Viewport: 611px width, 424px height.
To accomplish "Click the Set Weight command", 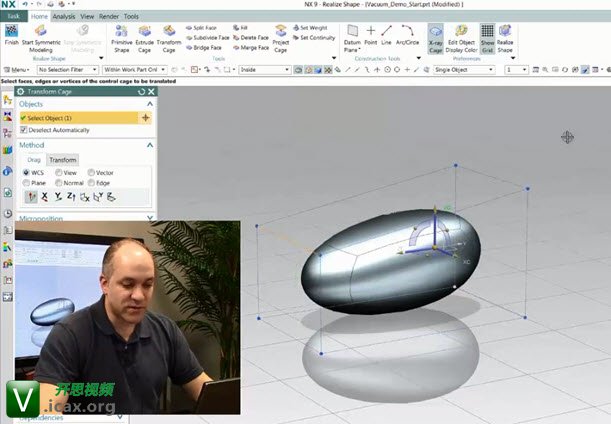I will tap(310, 28).
